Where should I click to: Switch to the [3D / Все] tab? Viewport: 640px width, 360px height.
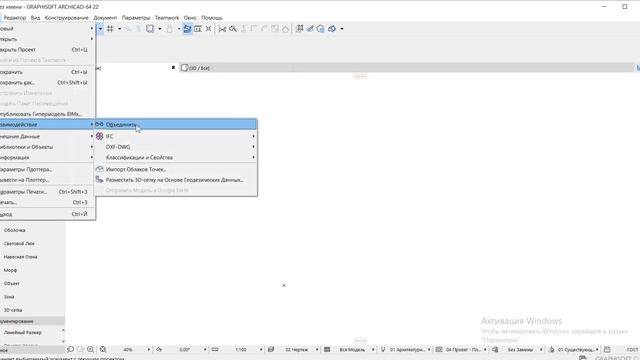tap(199, 68)
